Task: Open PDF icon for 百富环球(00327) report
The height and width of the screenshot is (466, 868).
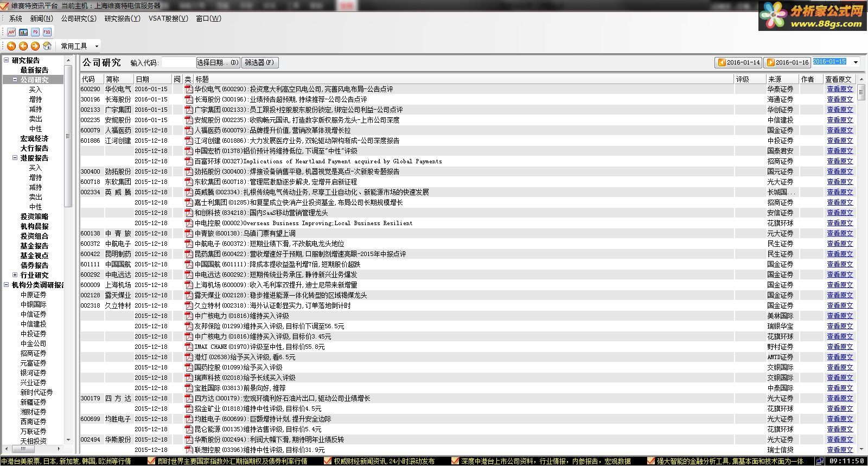Action: [189, 161]
